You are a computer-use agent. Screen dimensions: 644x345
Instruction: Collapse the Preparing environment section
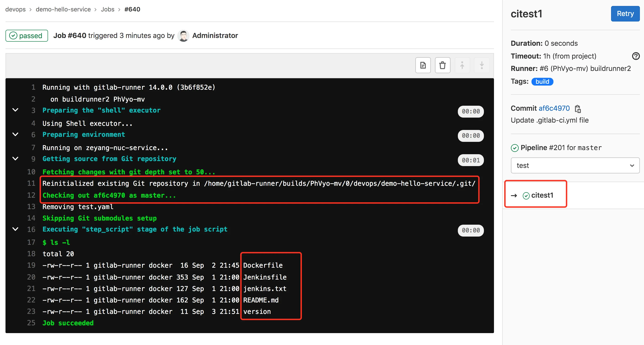15,134
